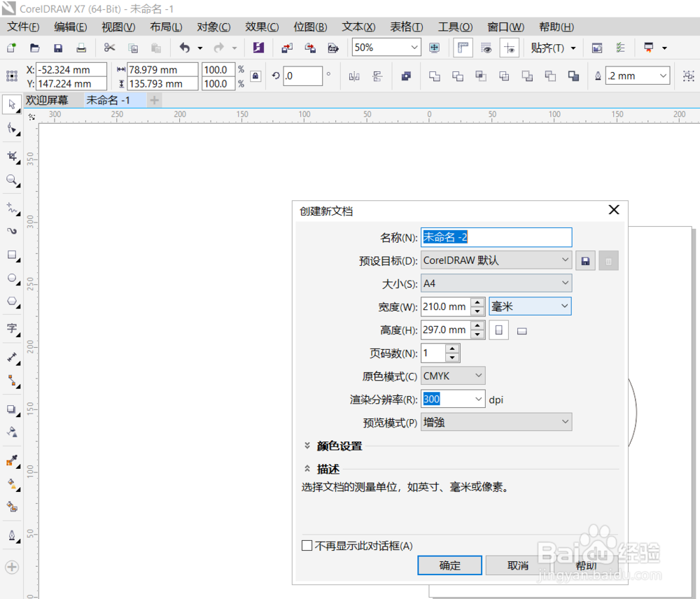This screenshot has height=599, width=700.
Task: Open the 效果(C) menu
Action: (x=262, y=27)
